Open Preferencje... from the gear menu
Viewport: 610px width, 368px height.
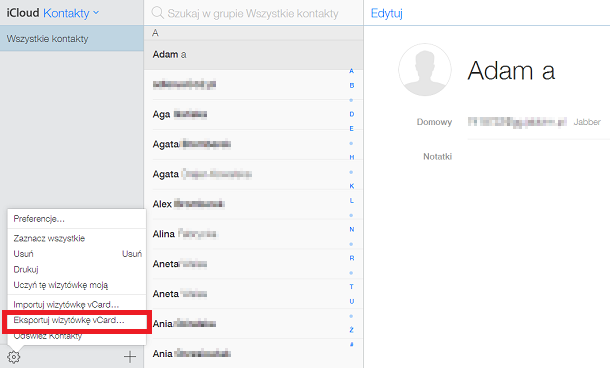point(77,219)
